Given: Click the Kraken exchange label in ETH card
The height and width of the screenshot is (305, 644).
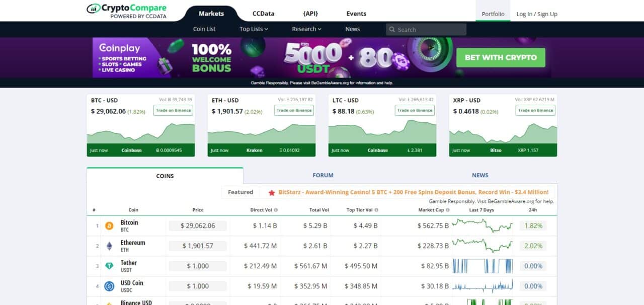Looking at the screenshot, I should pos(254,150).
